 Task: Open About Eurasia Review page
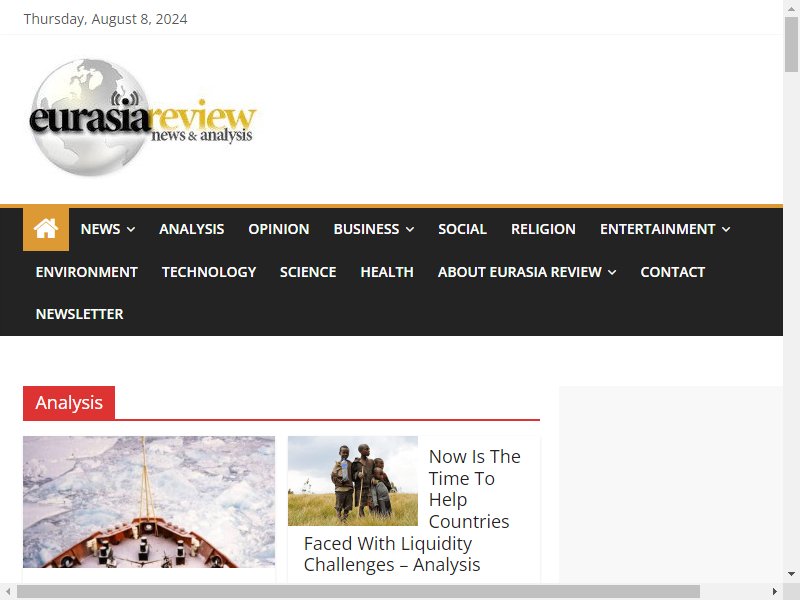(x=519, y=272)
